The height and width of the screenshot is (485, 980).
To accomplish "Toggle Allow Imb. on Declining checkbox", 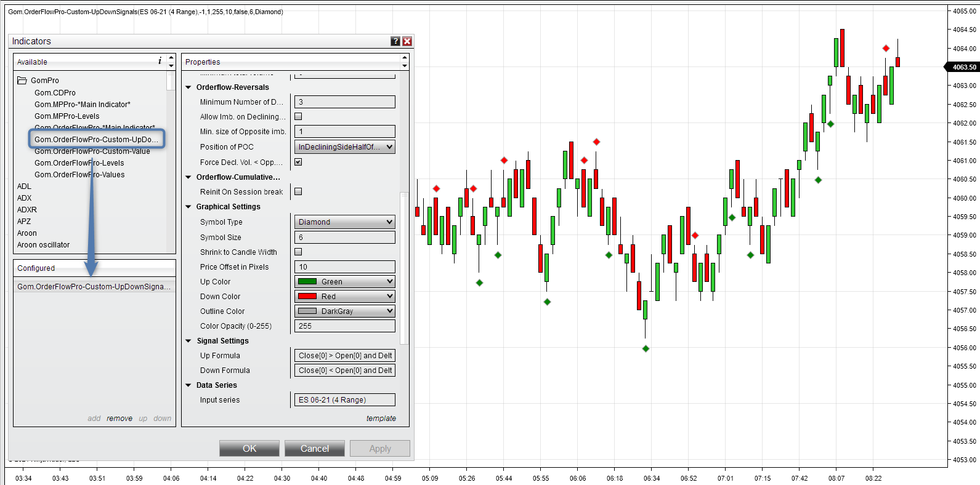I will coord(298,116).
